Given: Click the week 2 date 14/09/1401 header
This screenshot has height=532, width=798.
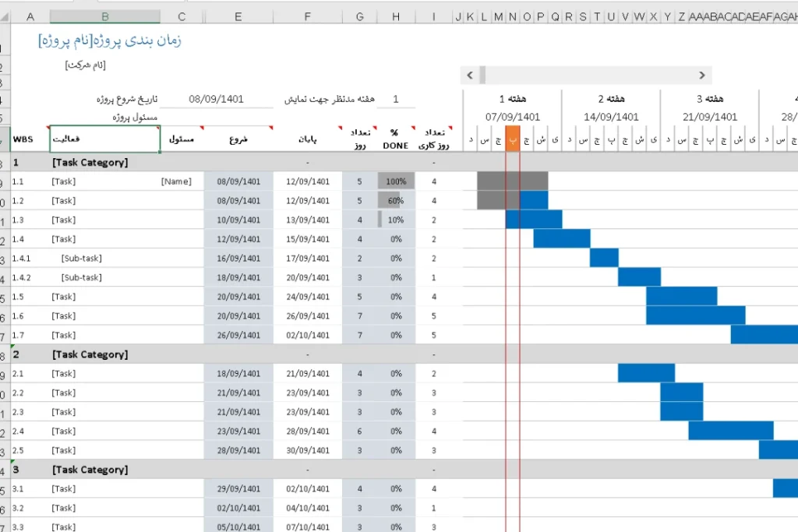Looking at the screenshot, I should [x=611, y=117].
